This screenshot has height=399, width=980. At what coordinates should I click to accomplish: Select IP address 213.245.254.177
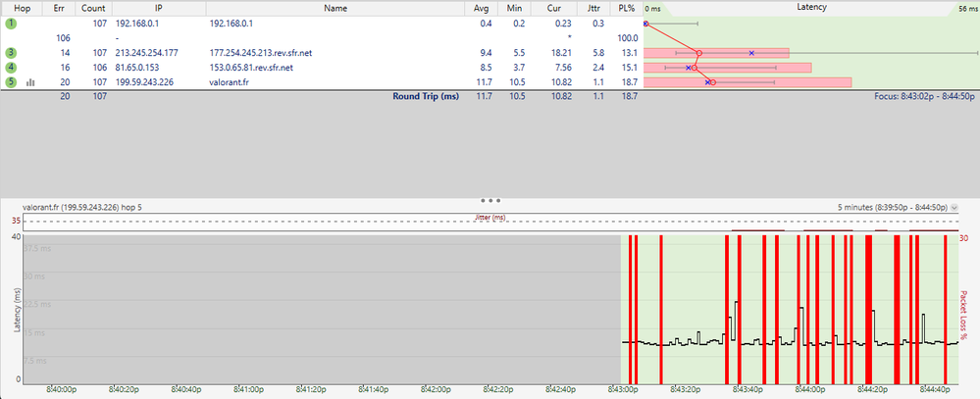pos(147,52)
